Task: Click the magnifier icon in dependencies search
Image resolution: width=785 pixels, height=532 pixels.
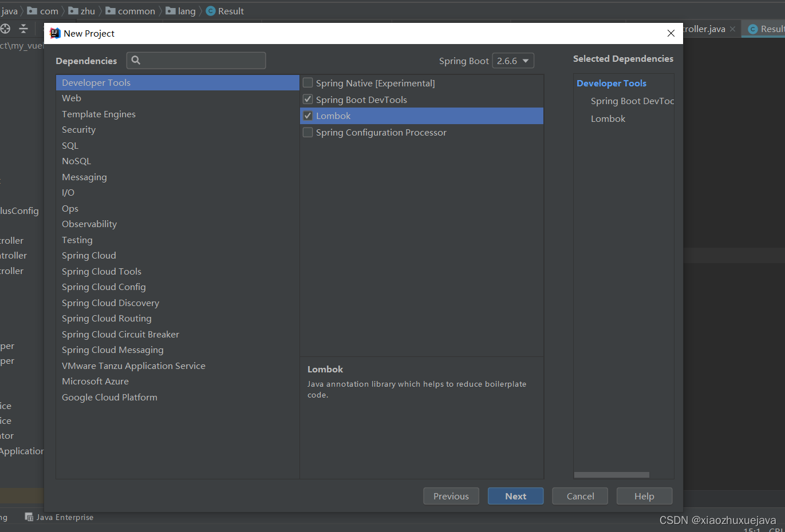Action: 136,60
